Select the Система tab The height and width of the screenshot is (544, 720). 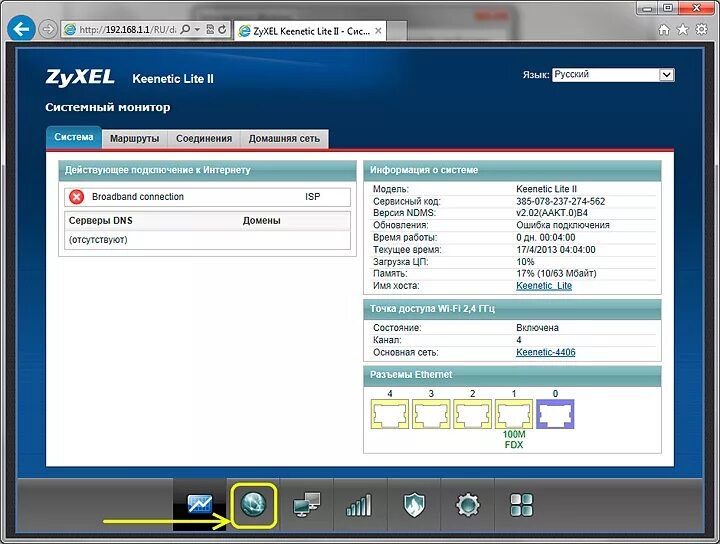(x=73, y=137)
